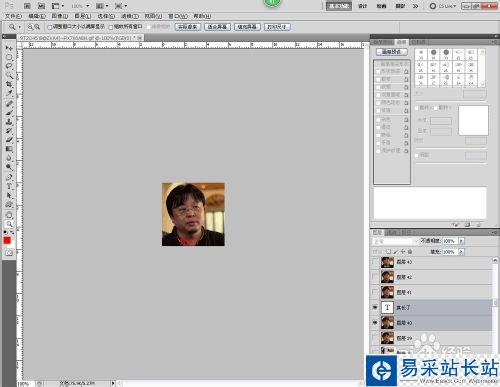Viewport: 500px width, 387px height.
Task: Open Mini Bridge from the application bar
Action: click(x=41, y=6)
